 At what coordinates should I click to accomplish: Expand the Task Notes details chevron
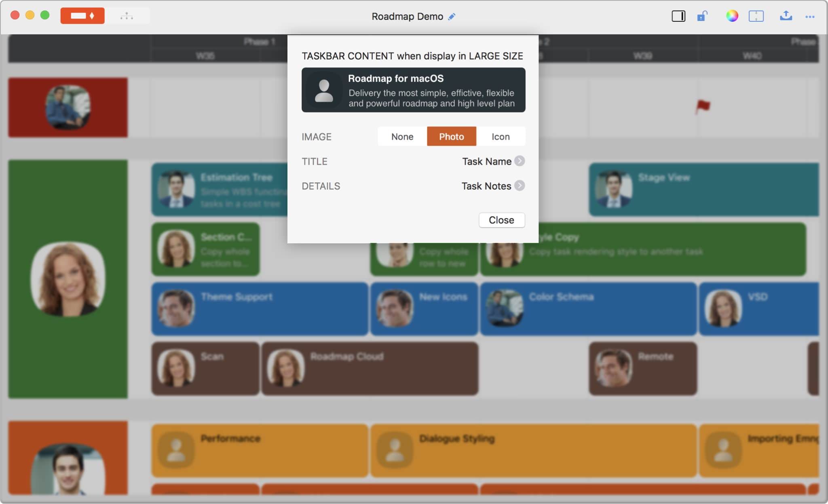click(520, 186)
